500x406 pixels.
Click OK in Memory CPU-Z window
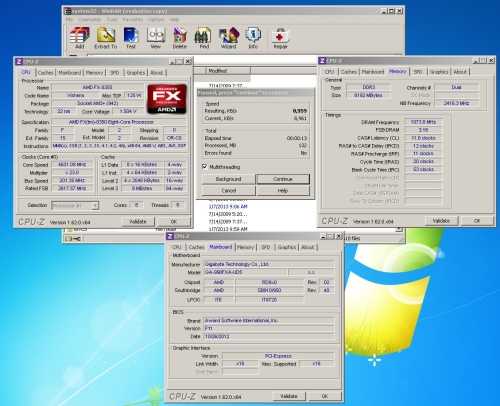coord(477,221)
